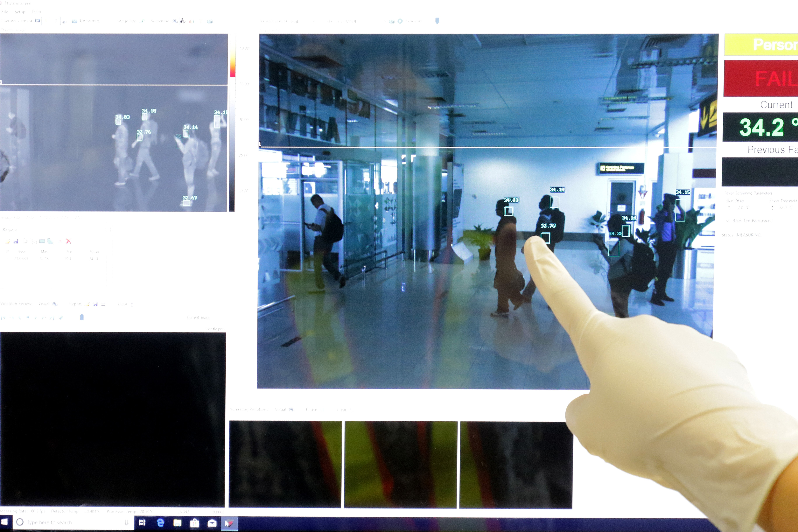Select the rectangle region drawing tool

coord(42,241)
